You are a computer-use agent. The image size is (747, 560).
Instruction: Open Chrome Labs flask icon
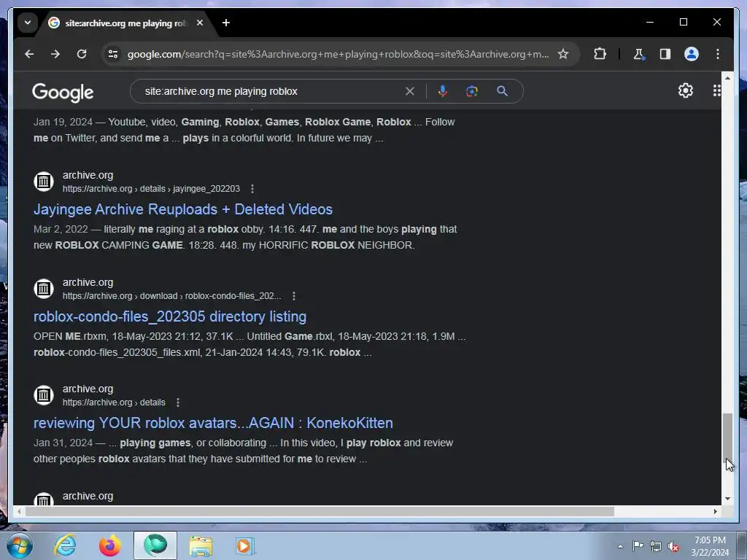[639, 54]
